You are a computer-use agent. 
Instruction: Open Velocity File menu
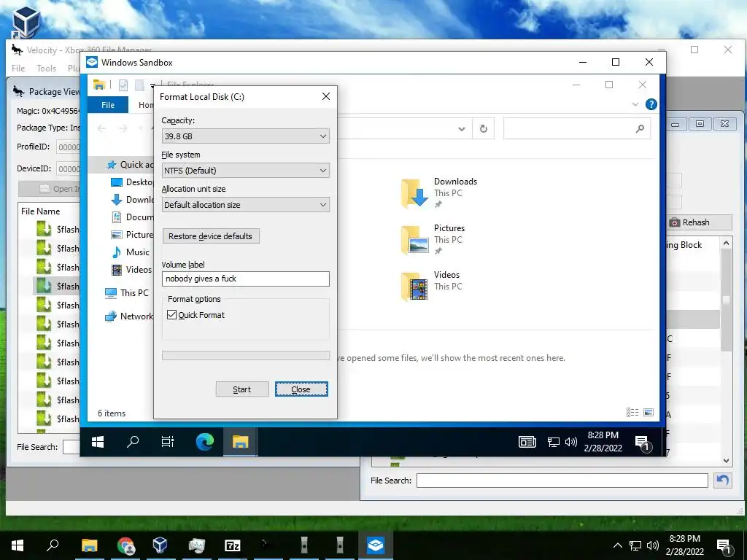[x=18, y=68]
